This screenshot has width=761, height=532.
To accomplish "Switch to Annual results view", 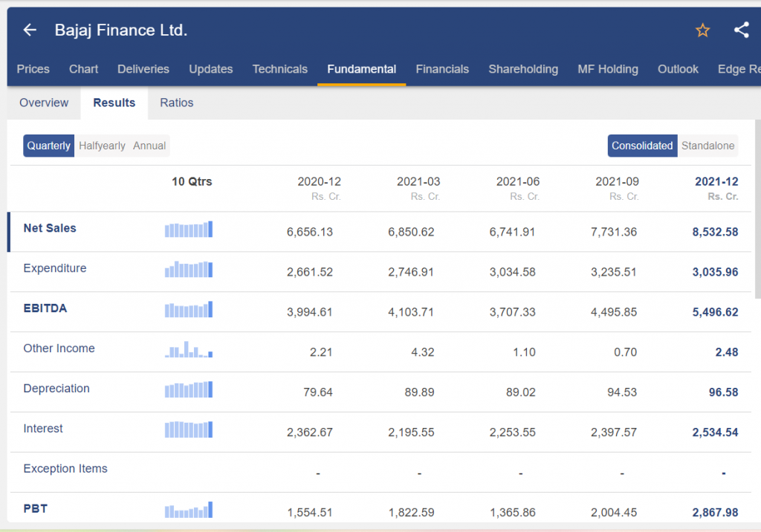I will point(149,146).
